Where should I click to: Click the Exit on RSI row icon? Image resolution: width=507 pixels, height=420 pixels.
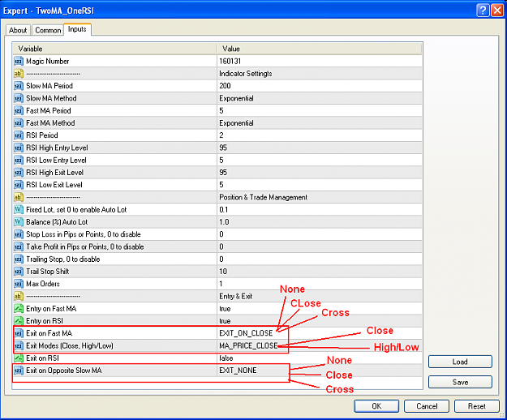coord(19,358)
